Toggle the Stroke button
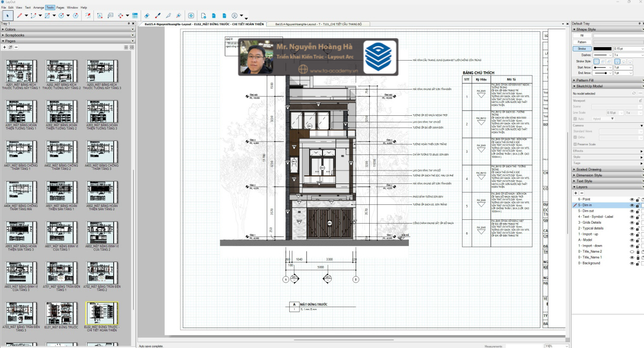The height and width of the screenshot is (348, 644). tap(582, 48)
